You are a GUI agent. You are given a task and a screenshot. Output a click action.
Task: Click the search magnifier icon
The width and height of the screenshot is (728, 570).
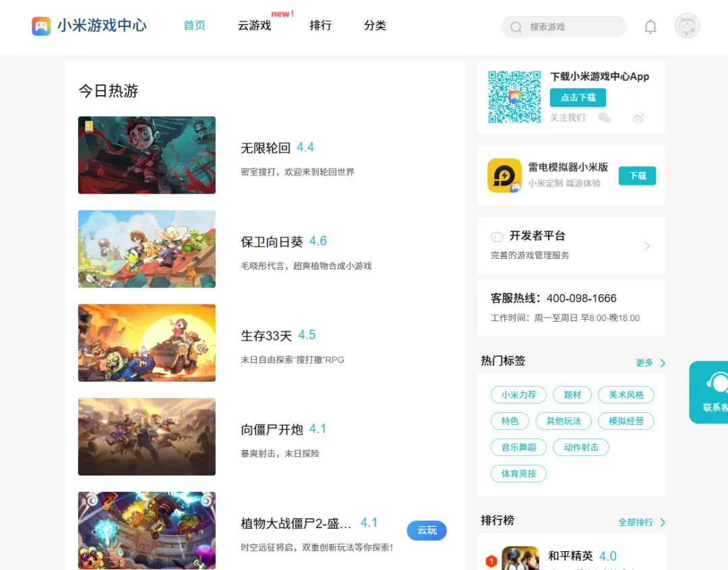516,28
